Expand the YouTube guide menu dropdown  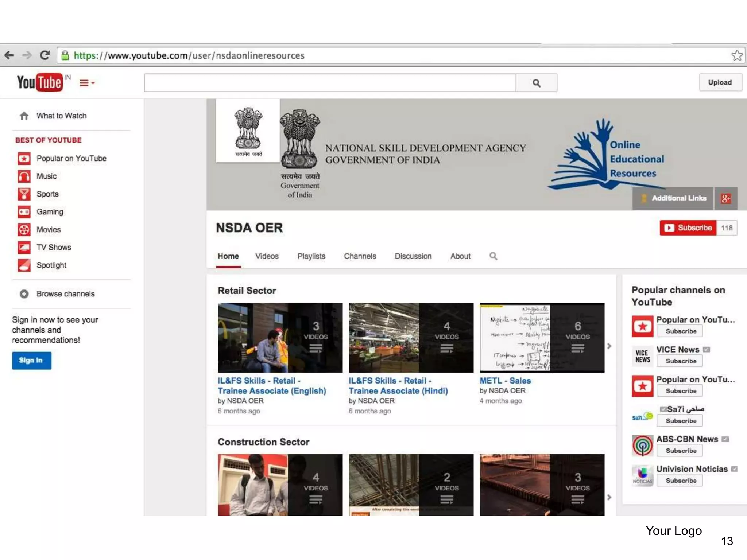click(87, 83)
